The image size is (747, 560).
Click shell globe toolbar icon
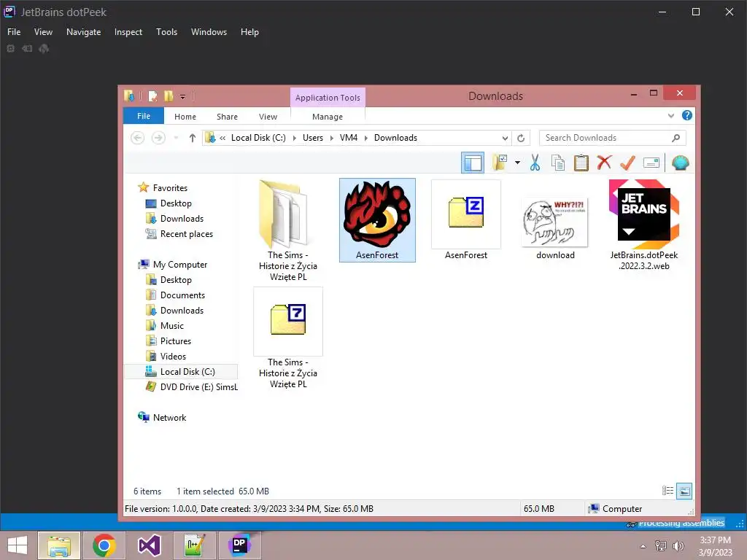[681, 163]
